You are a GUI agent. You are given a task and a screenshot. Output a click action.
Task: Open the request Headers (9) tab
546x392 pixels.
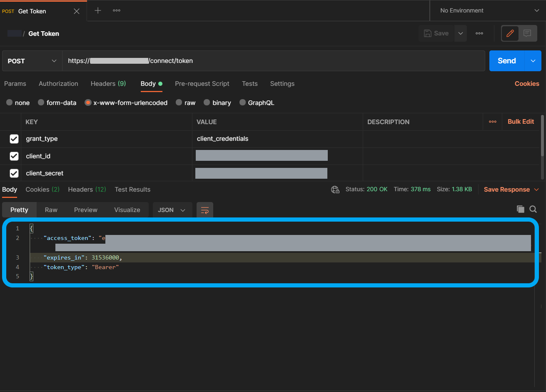tap(108, 84)
